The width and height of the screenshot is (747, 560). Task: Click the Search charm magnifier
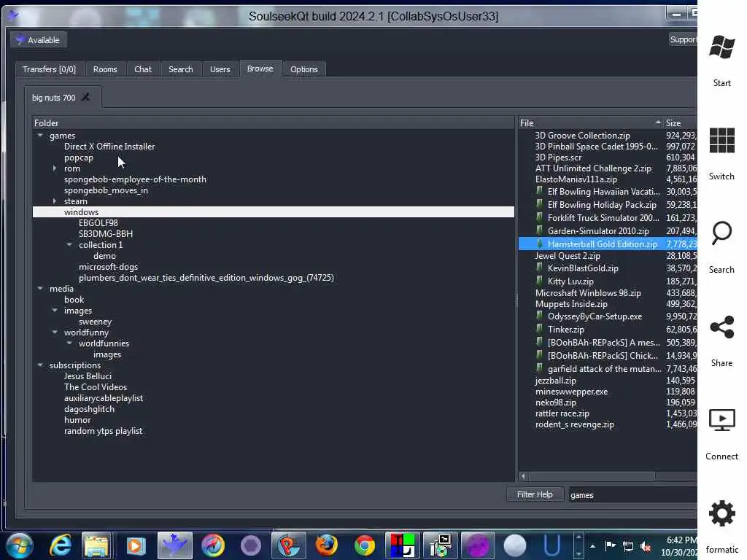coord(721,233)
